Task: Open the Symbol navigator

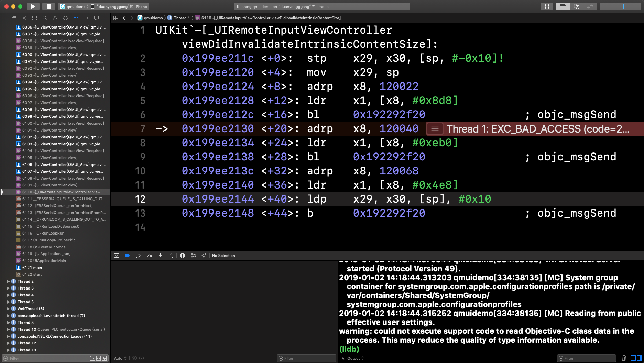Action: [x=34, y=18]
